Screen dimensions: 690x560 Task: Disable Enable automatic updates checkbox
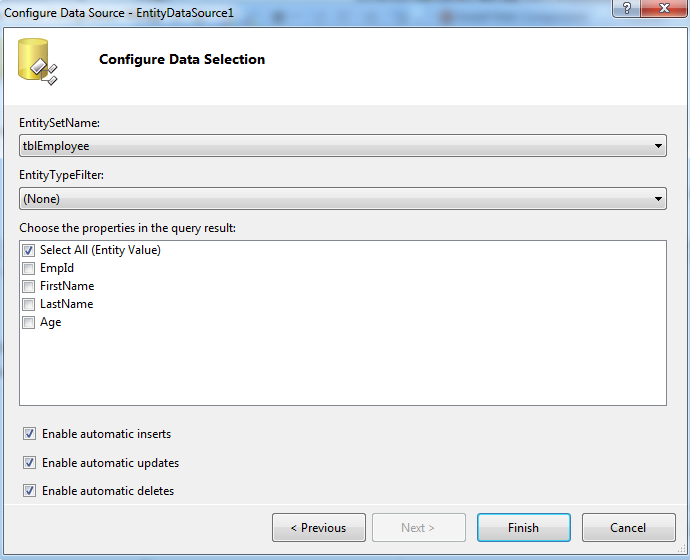pyautogui.click(x=29, y=463)
